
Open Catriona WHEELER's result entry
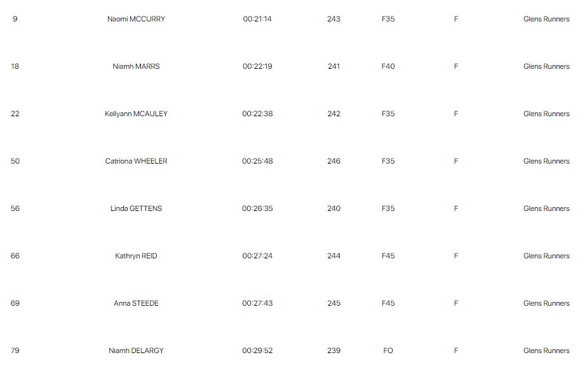click(136, 161)
